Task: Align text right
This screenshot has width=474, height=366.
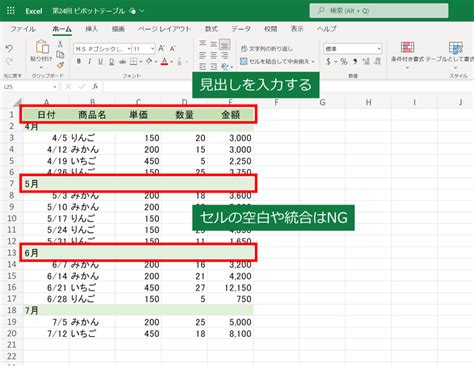Action: 225,55
